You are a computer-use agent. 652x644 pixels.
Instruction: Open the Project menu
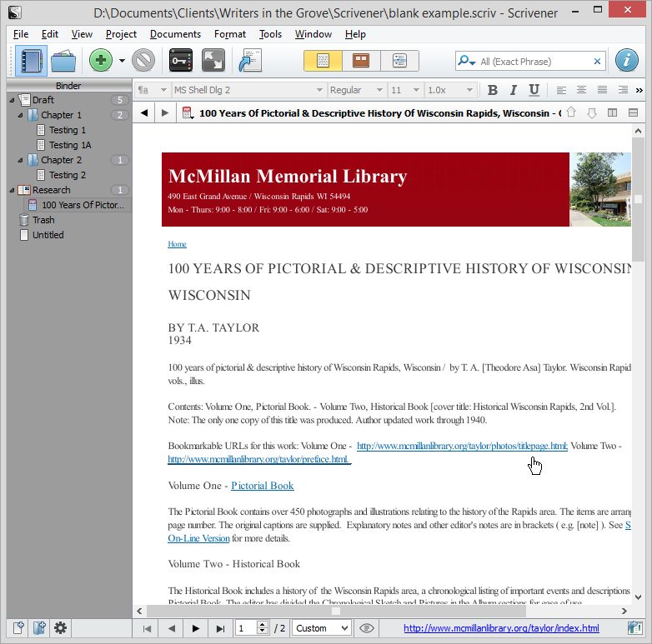(x=121, y=34)
